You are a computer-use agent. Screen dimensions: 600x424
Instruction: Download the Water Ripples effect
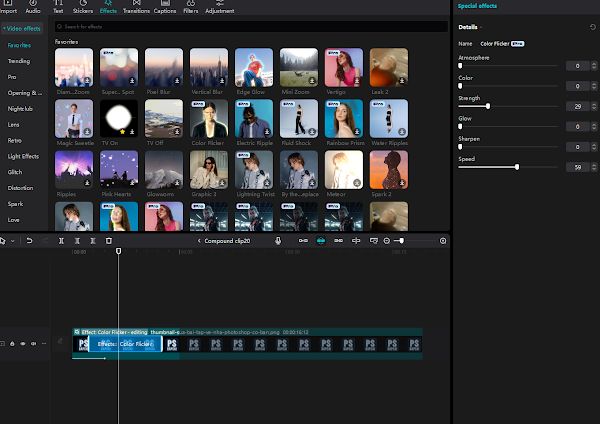(402, 132)
